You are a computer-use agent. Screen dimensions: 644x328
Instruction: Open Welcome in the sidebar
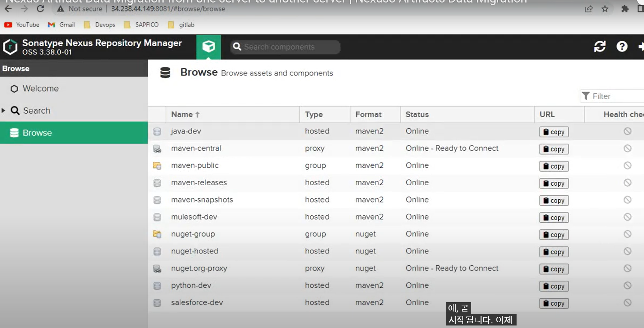click(x=74, y=89)
